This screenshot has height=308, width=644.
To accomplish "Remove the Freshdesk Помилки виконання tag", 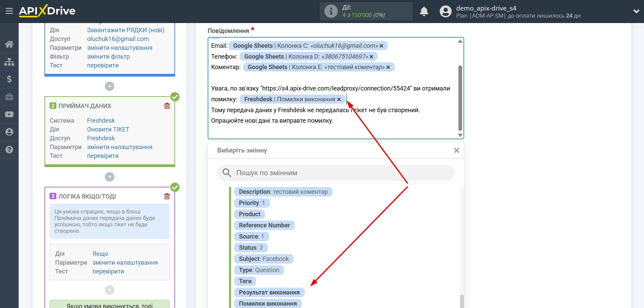I will 339,99.
